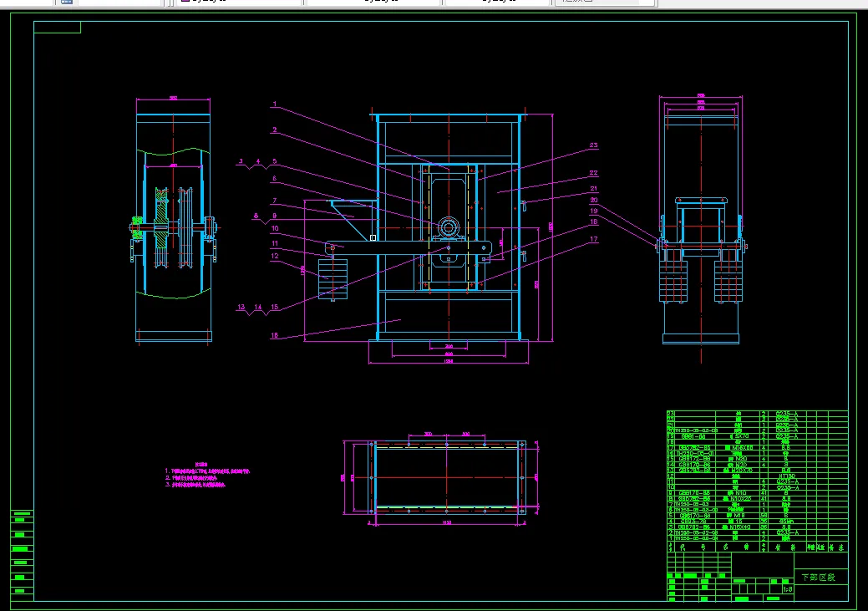Pick leader callout number 19
Viewport: 868px width, 611px height.
[593, 211]
